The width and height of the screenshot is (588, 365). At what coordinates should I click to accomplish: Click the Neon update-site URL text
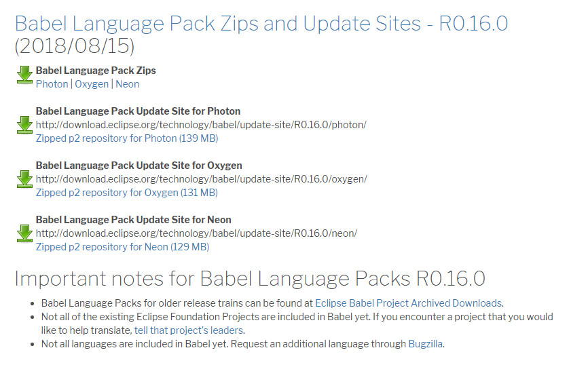(196, 233)
